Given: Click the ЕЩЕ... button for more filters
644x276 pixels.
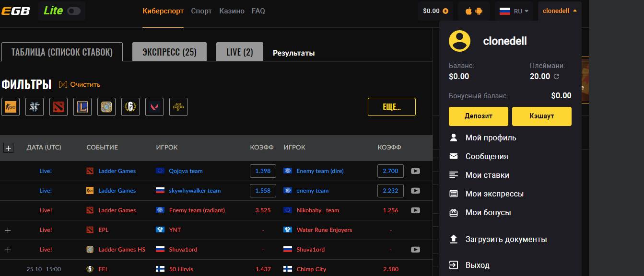Looking at the screenshot, I should [x=391, y=107].
